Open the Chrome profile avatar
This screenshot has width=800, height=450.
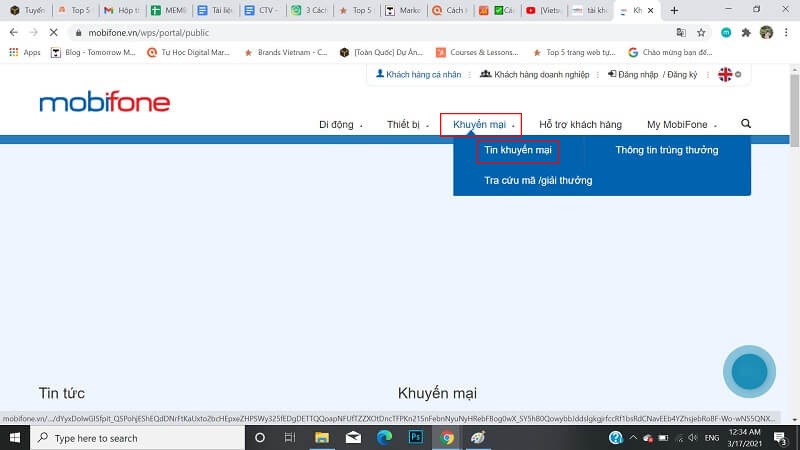766,33
